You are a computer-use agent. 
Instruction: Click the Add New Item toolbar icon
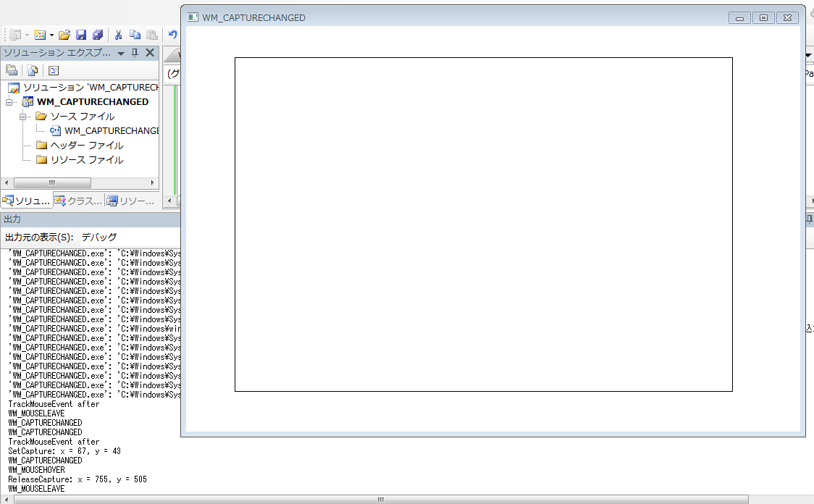tap(39, 35)
